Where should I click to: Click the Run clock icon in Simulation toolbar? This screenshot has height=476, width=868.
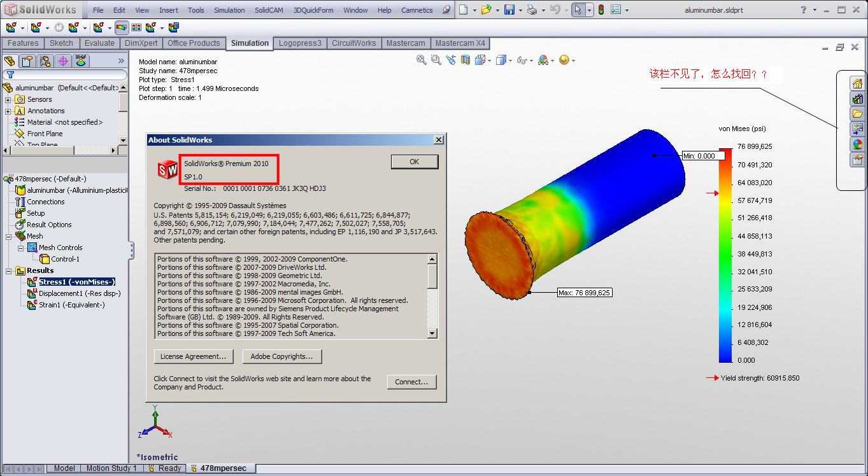59,27
